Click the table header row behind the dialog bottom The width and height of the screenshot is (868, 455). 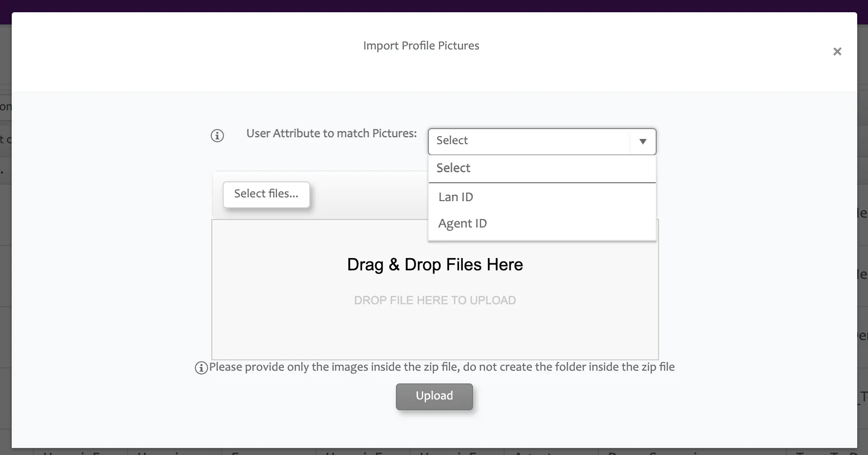click(x=434, y=452)
